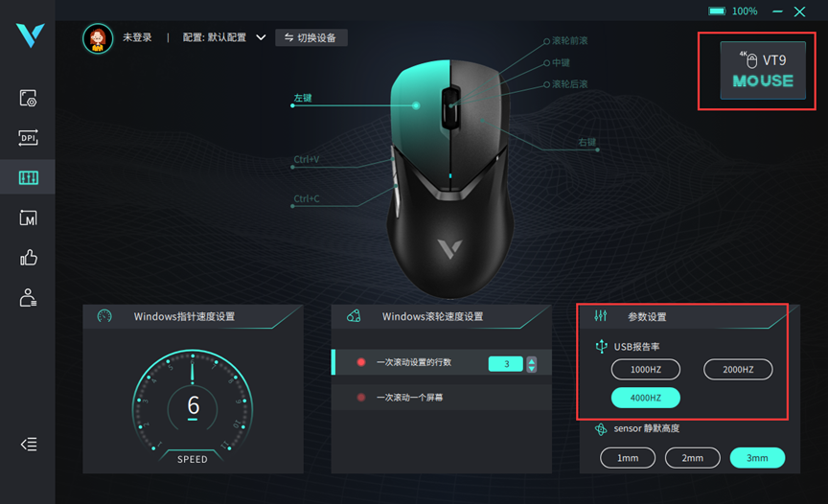Click the user avatar picture

click(98, 38)
